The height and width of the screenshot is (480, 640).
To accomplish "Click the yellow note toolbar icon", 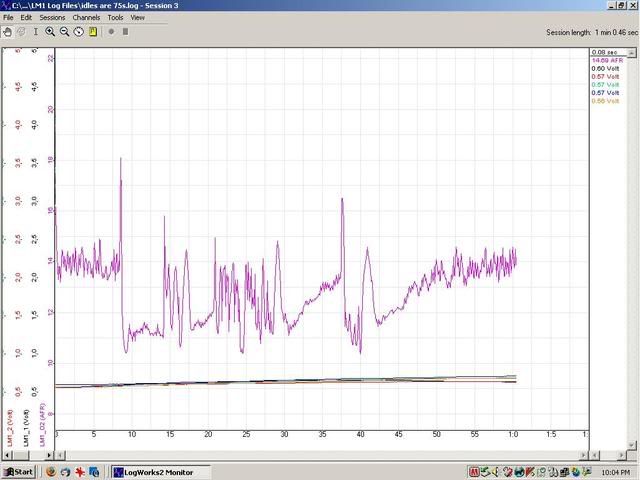I will 92,31.
